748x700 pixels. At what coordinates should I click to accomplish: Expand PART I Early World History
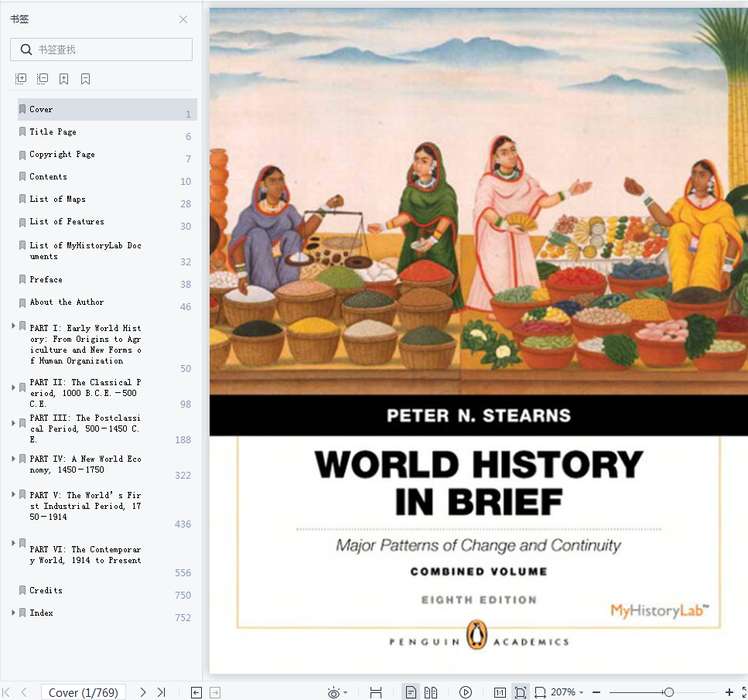tap(13, 326)
